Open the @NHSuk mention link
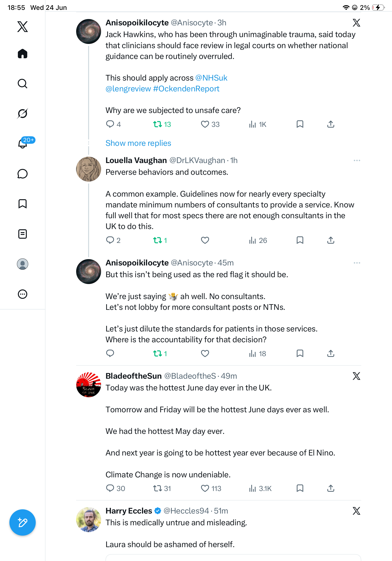392x561 pixels. pos(212,78)
